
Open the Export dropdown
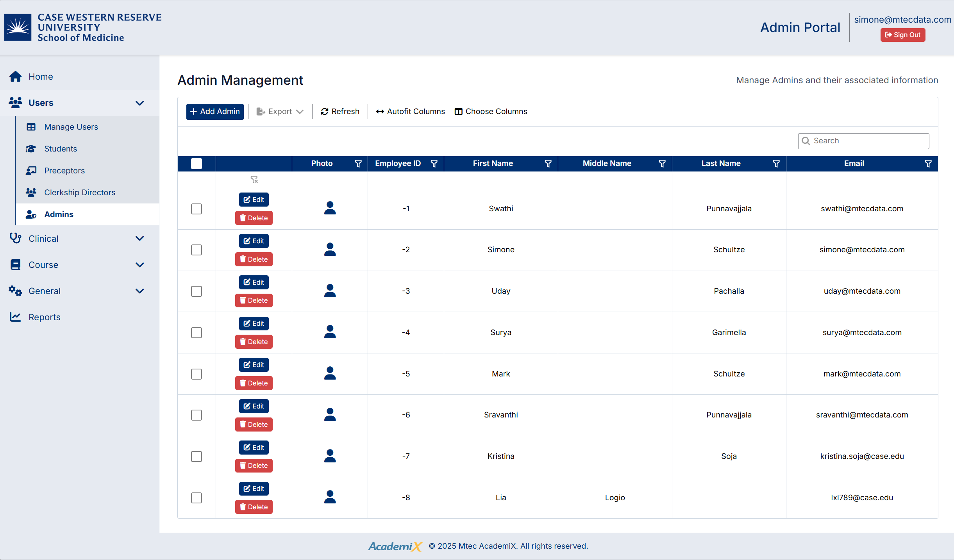280,112
